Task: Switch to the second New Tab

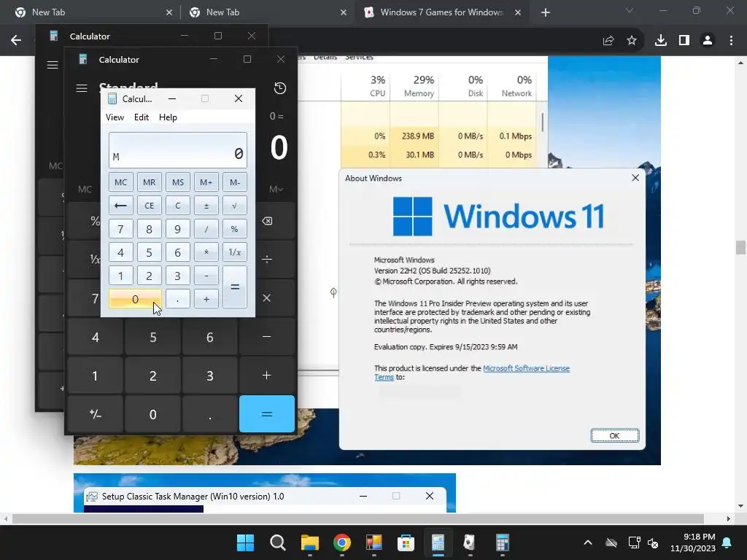Action: tap(267, 12)
